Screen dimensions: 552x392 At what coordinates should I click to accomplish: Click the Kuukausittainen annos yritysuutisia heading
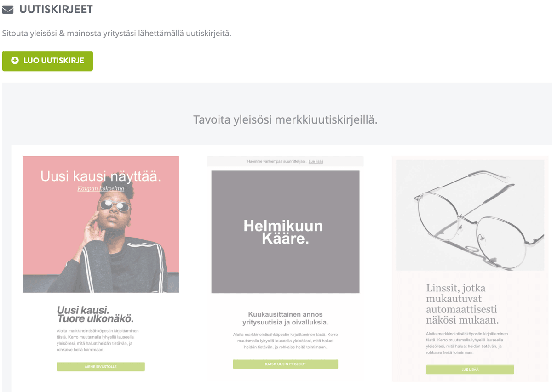285,318
